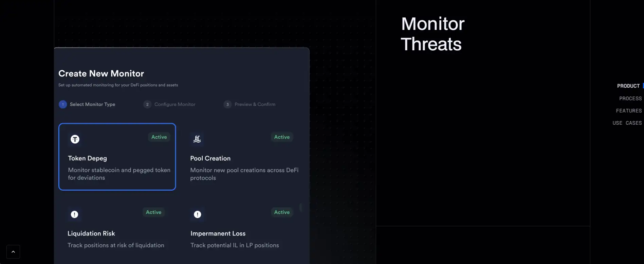Toggle the Active badge on Token Depeg
Image resolution: width=644 pixels, height=264 pixels.
tap(159, 137)
